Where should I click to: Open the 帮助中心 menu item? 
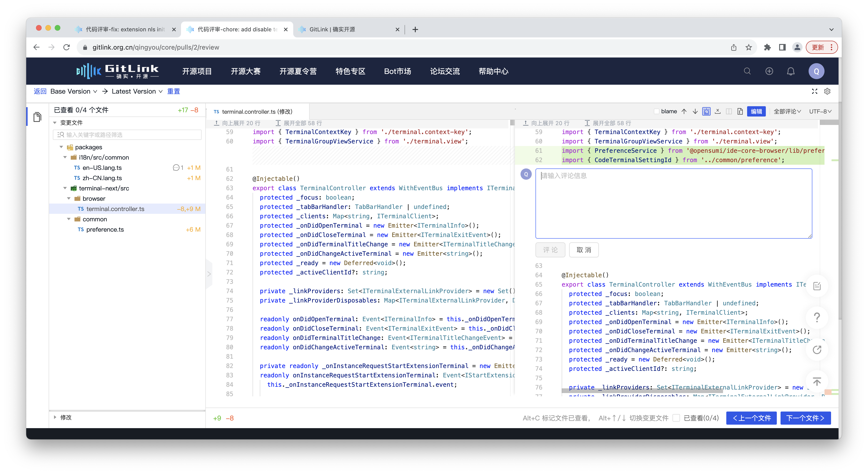click(493, 71)
